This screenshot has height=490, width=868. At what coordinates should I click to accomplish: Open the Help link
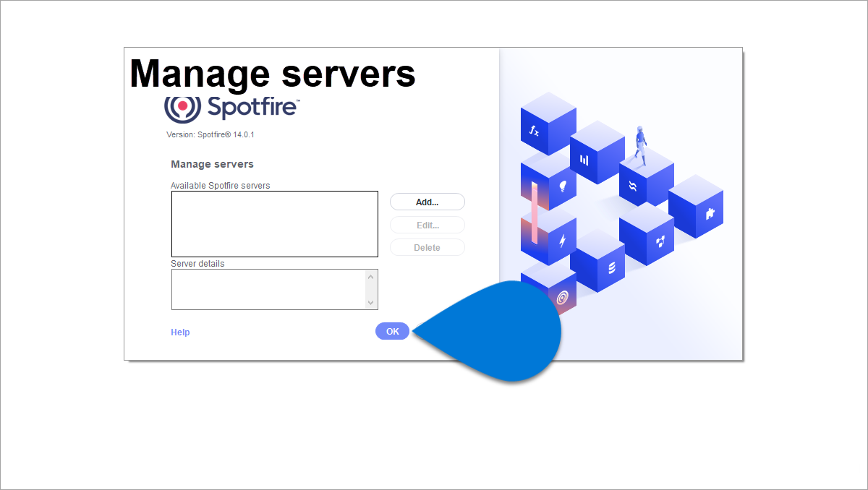click(x=180, y=332)
